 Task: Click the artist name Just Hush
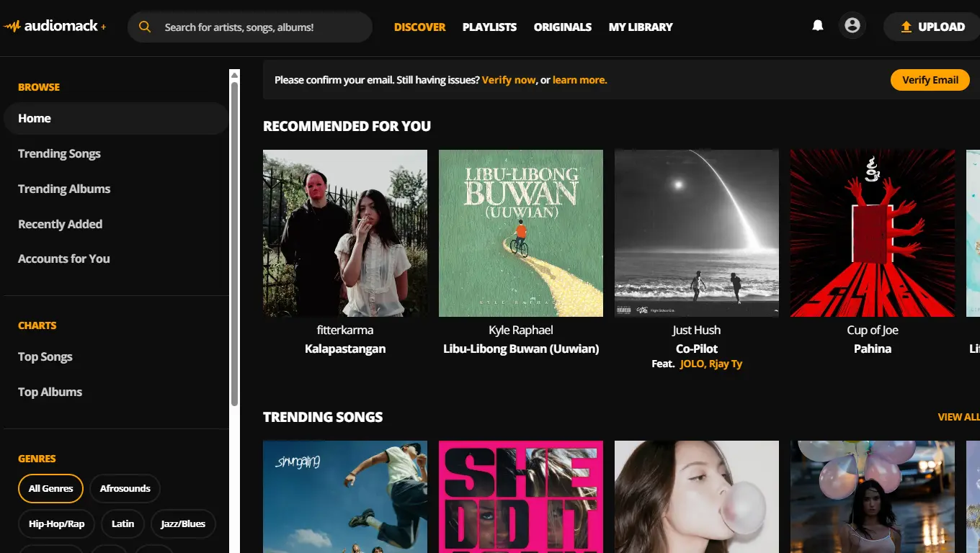coord(697,330)
